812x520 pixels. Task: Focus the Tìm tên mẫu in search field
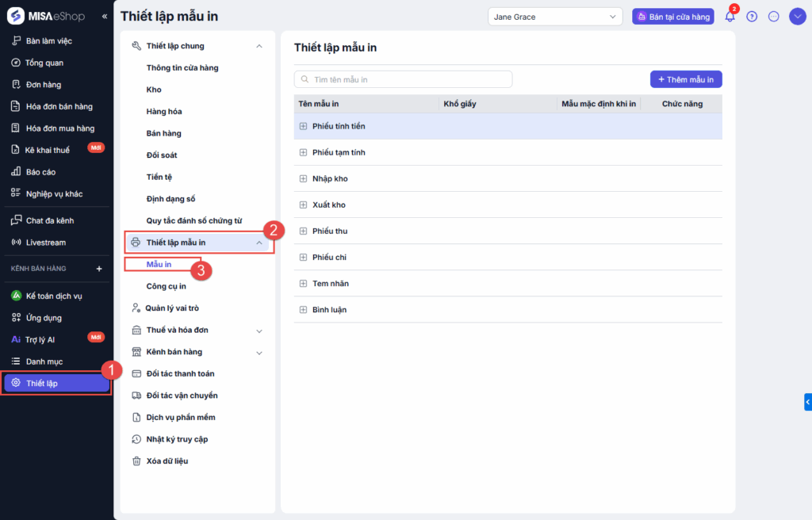pyautogui.click(x=403, y=79)
